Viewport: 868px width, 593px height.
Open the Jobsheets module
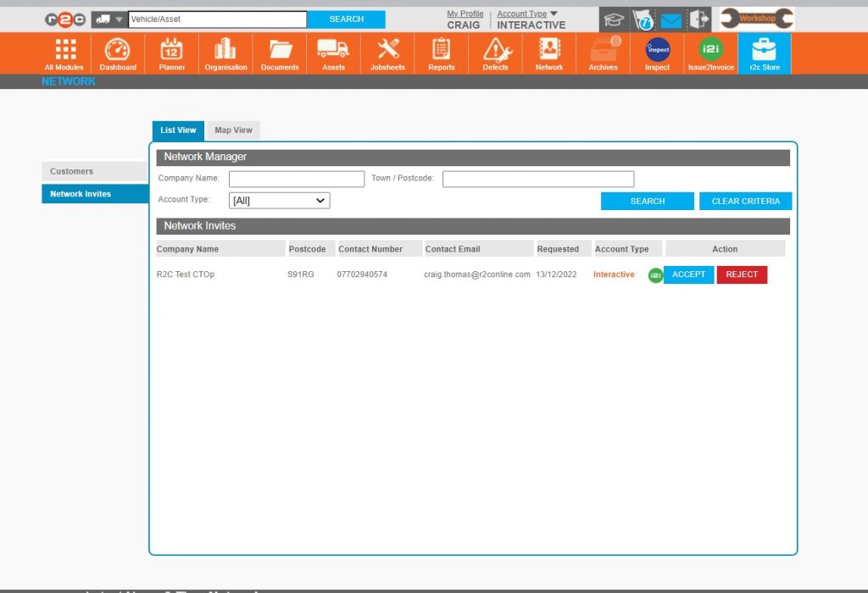click(x=387, y=53)
